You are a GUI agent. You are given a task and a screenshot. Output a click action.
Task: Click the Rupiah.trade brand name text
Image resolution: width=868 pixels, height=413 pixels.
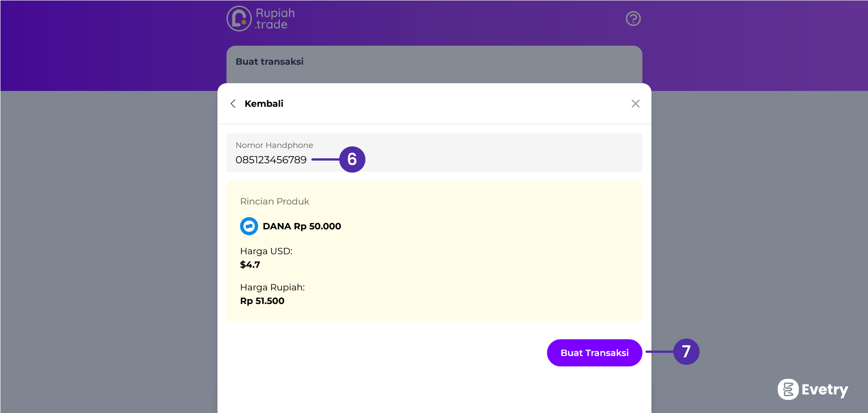click(275, 19)
